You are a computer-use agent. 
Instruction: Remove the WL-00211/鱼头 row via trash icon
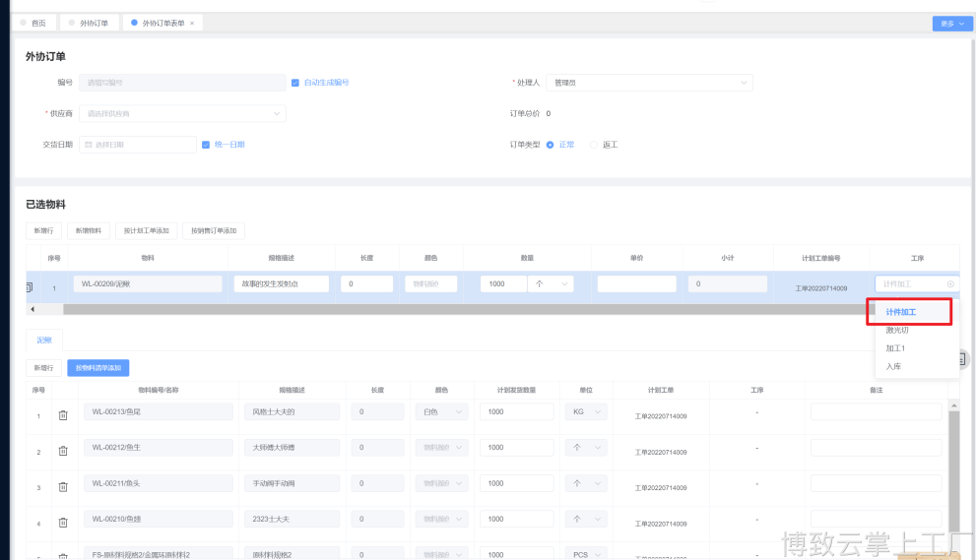[x=63, y=487]
